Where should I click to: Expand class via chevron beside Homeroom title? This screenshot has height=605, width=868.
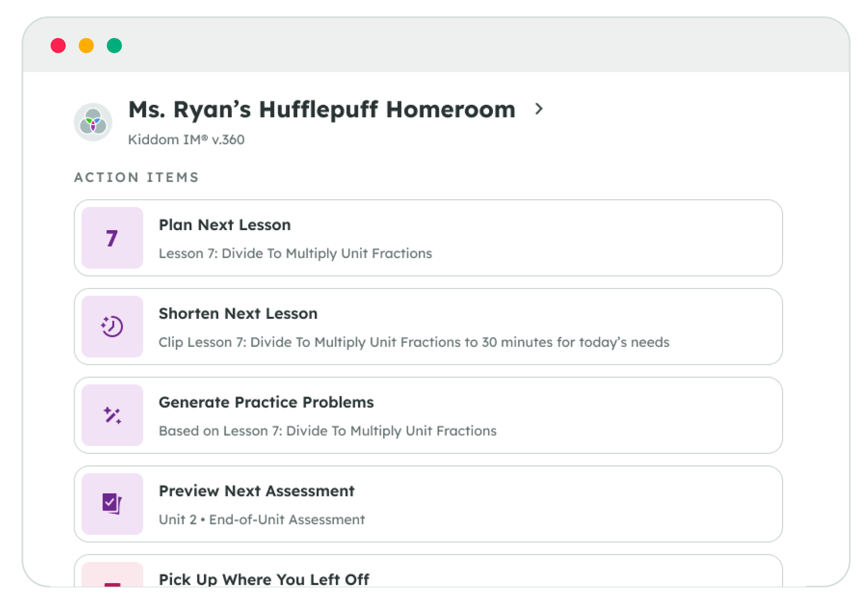[539, 109]
